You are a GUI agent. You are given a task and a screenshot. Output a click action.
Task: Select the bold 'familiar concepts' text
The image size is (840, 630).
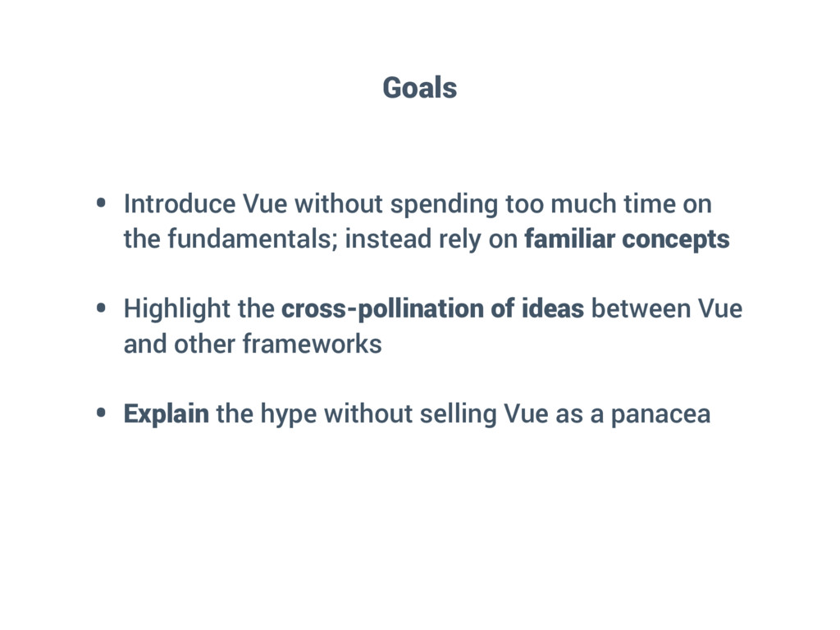[627, 240]
